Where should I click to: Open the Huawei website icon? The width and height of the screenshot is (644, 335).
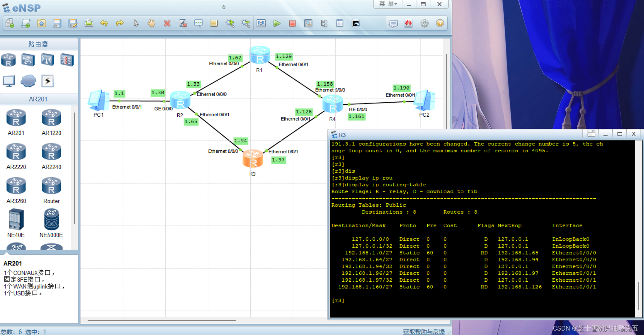pyautogui.click(x=409, y=23)
